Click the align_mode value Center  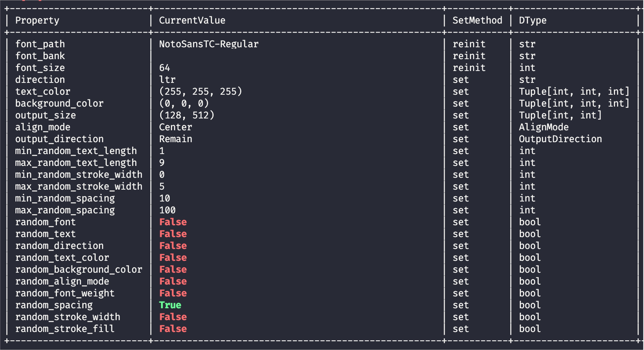[x=175, y=127]
